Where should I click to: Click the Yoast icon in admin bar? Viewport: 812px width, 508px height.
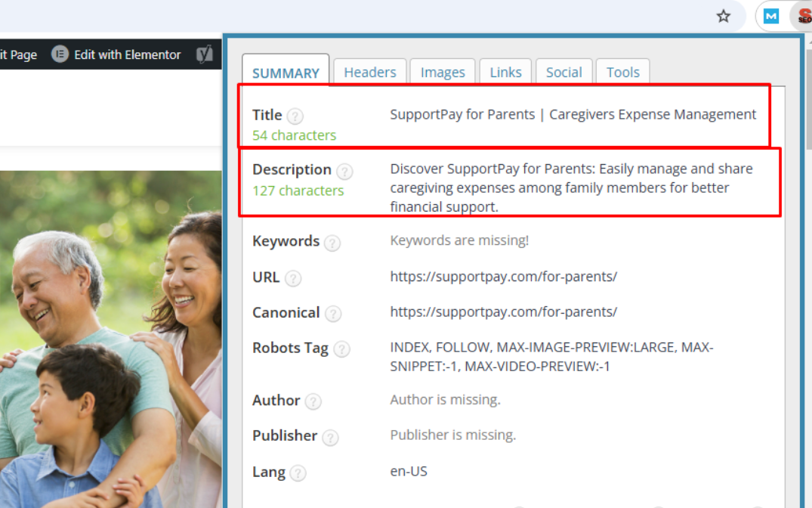pos(204,54)
